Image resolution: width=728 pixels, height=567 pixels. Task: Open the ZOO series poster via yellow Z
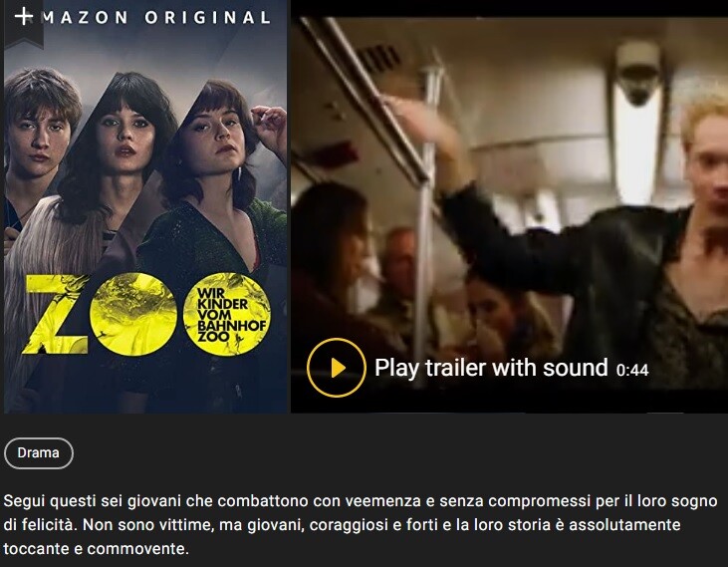point(56,314)
